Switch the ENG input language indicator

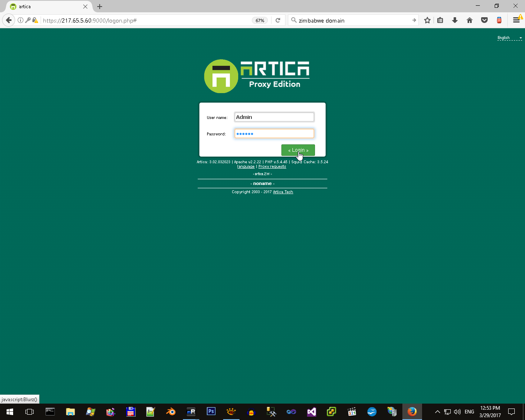pyautogui.click(x=470, y=412)
